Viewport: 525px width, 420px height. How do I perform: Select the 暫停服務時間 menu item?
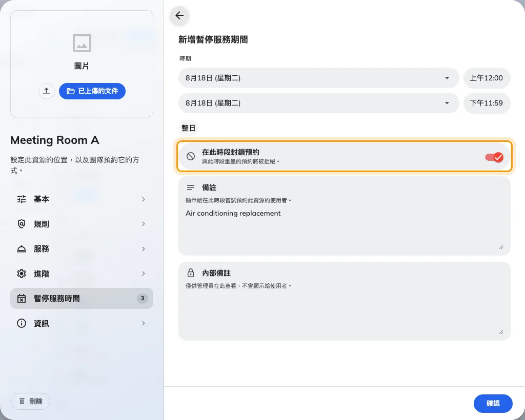82,298
